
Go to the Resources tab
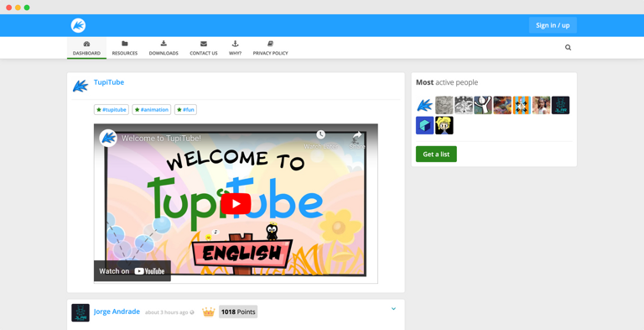point(125,48)
